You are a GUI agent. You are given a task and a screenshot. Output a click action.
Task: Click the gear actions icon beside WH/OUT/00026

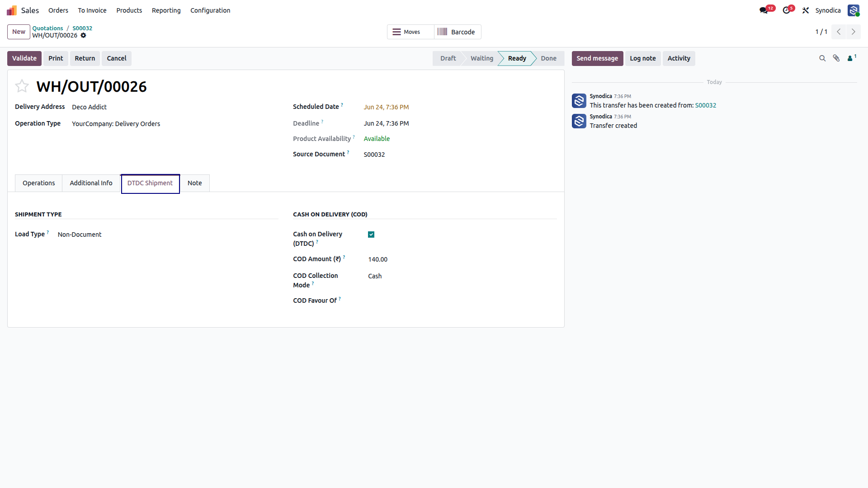(x=83, y=35)
